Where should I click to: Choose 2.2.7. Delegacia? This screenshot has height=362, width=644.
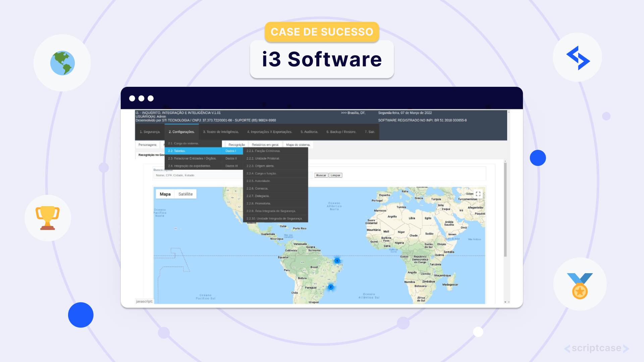pos(275,196)
